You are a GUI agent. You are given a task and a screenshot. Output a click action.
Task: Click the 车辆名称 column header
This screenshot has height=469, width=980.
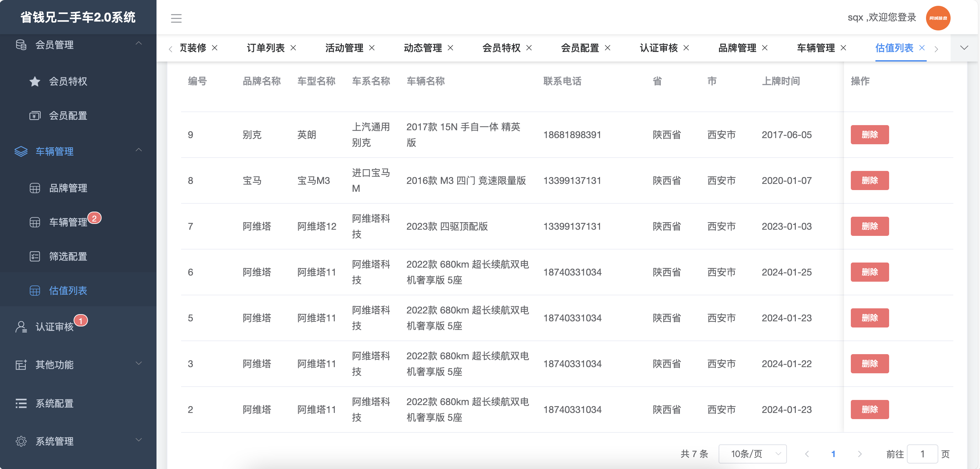pyautogui.click(x=425, y=81)
